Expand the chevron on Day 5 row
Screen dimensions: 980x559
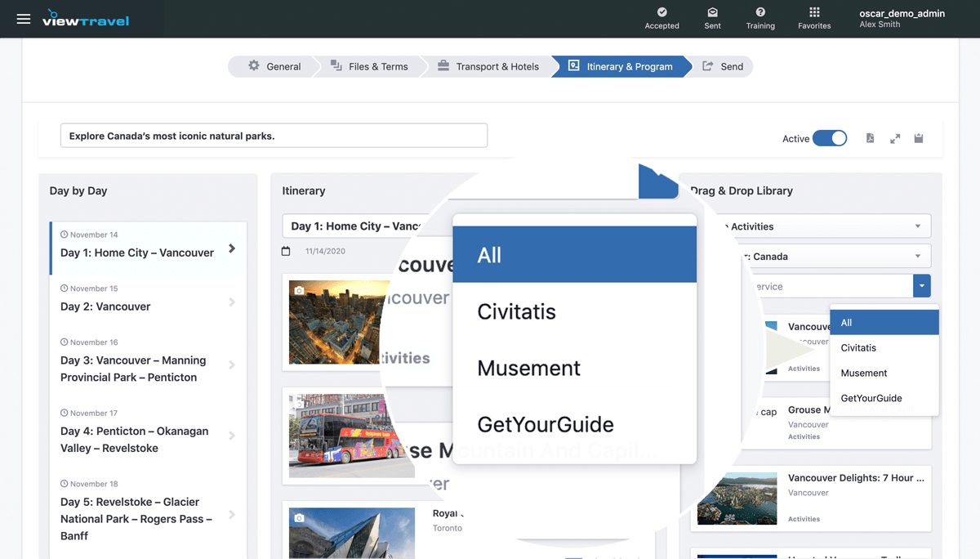pos(232,515)
